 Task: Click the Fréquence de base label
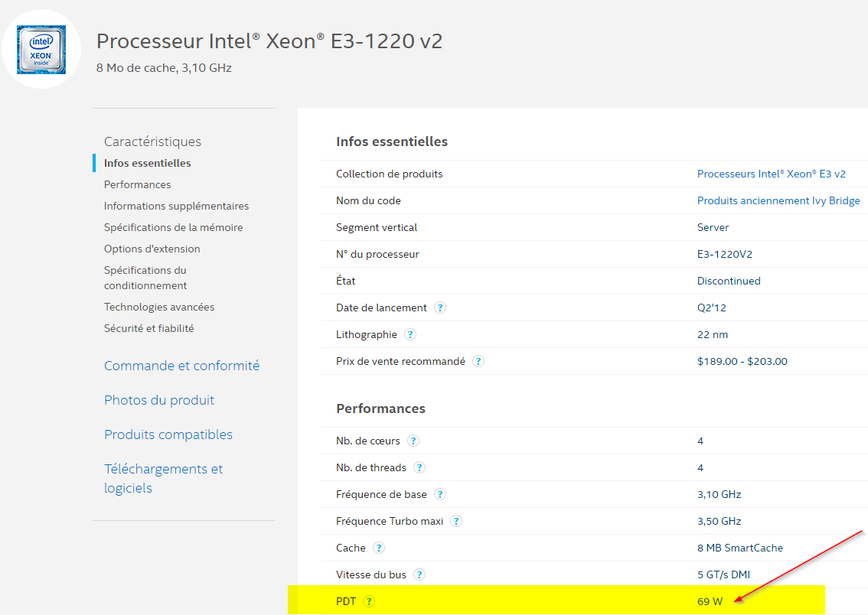pyautogui.click(x=381, y=494)
